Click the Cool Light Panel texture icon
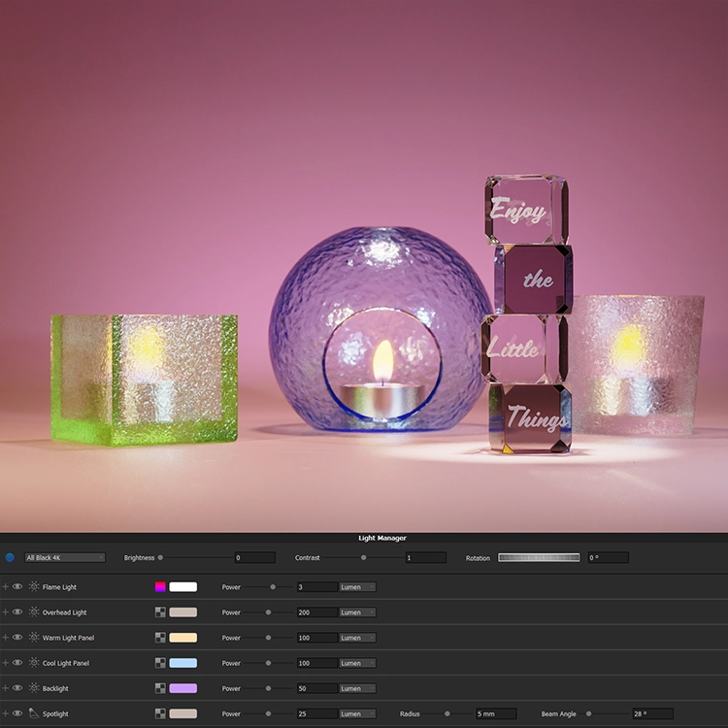This screenshot has width=728, height=728. coord(160,663)
